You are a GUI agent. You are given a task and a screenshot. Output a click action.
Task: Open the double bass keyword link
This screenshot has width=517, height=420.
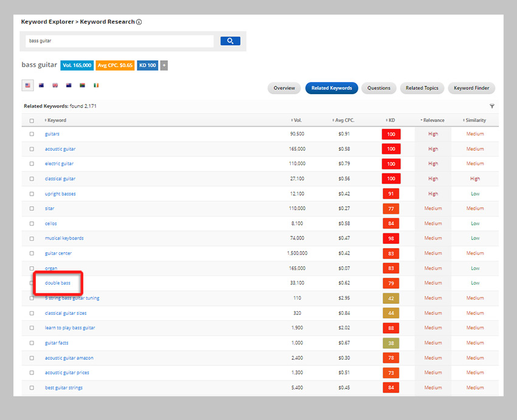58,283
